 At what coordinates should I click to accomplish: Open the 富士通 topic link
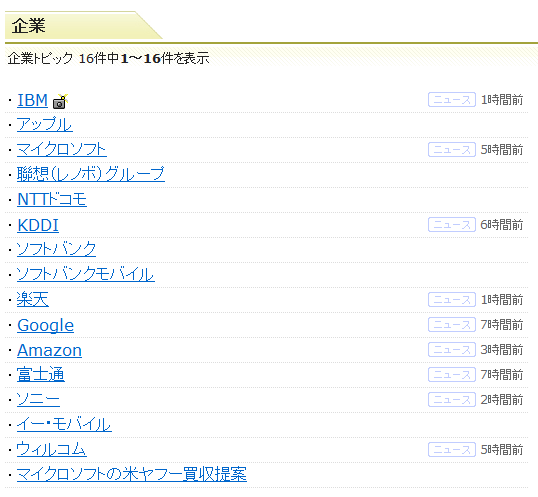point(41,375)
